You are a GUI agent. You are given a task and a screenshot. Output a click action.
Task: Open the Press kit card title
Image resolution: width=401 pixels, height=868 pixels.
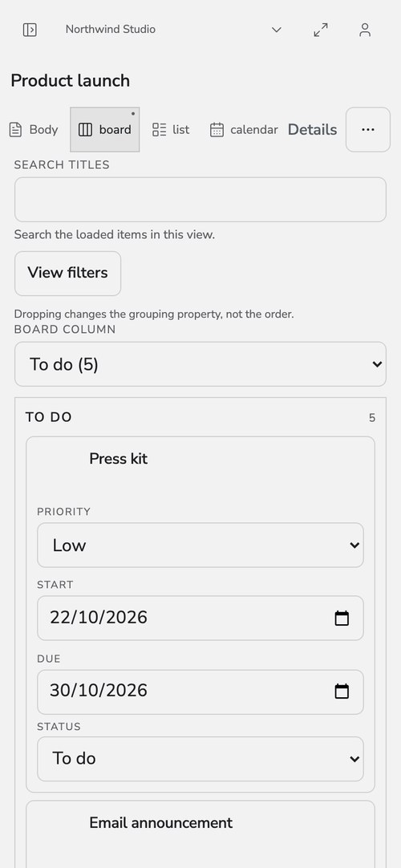click(x=119, y=459)
